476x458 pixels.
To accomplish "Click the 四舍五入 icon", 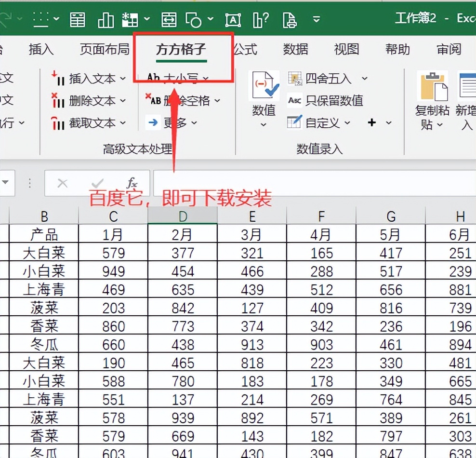I will coord(295,79).
